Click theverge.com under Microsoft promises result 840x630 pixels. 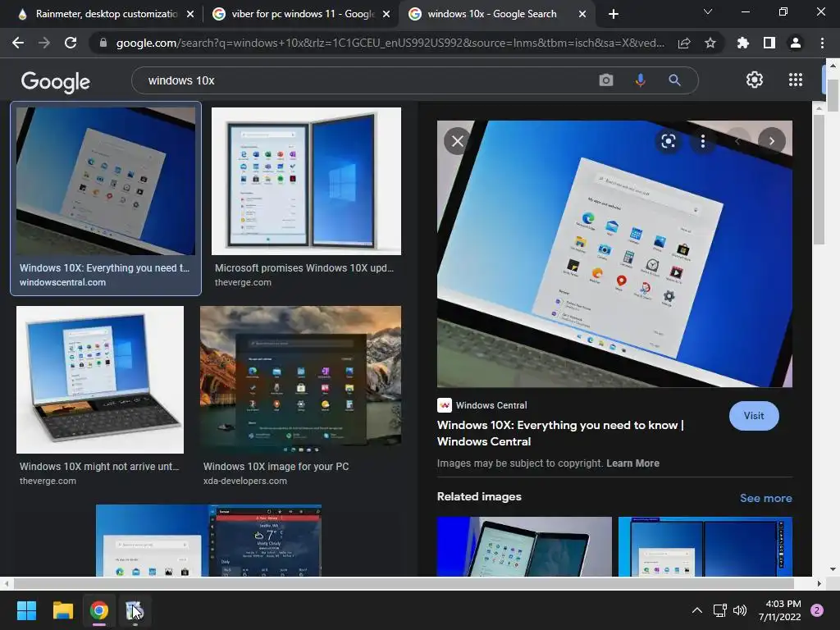point(243,282)
